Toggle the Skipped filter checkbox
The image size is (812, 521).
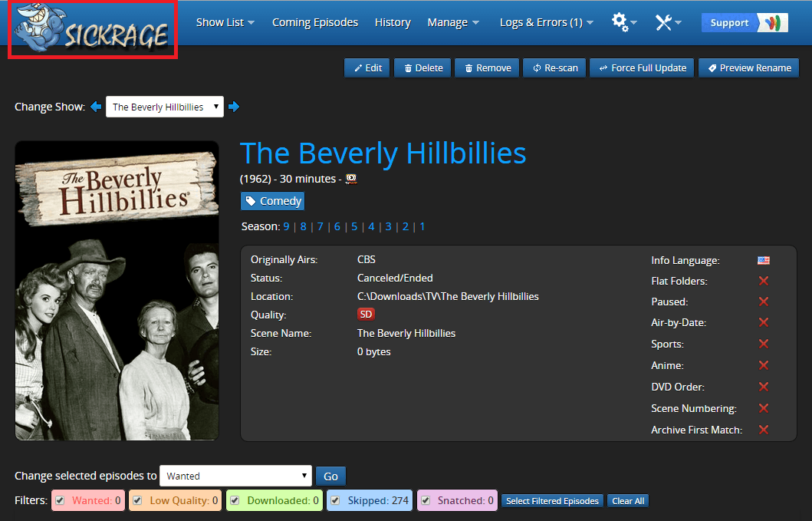(x=336, y=501)
